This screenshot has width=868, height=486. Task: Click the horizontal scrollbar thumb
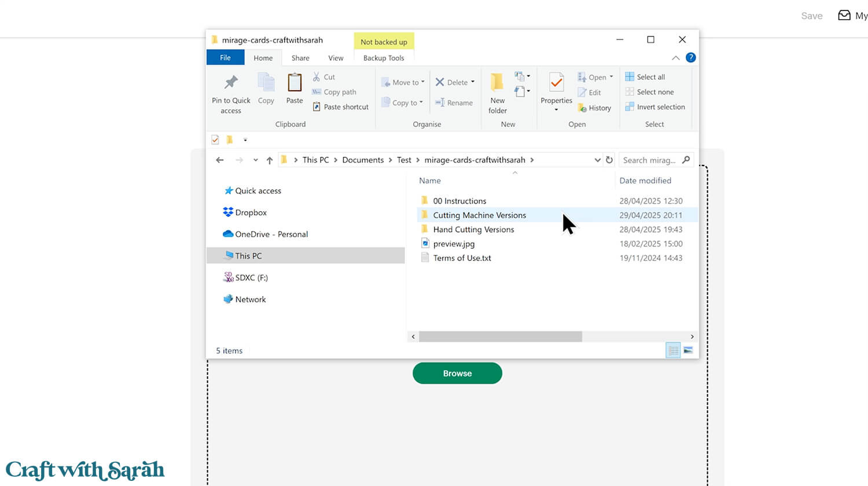(501, 336)
